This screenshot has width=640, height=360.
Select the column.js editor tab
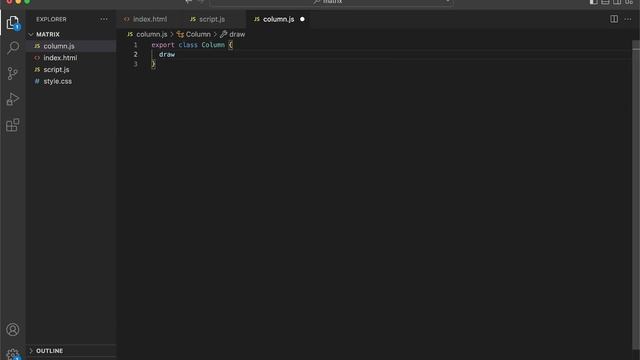[278, 19]
